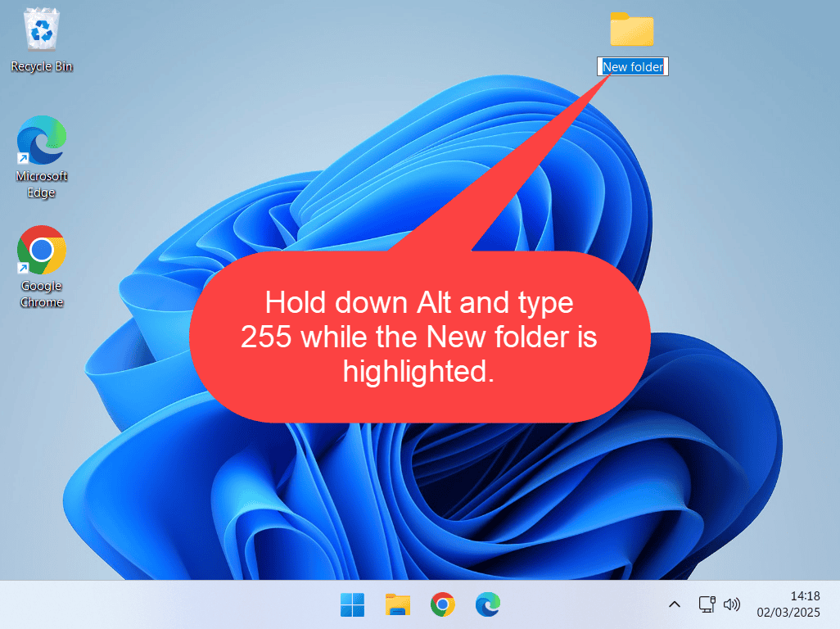Click the speaker icon in system tray
Image resolution: width=840 pixels, height=629 pixels.
[x=731, y=604]
